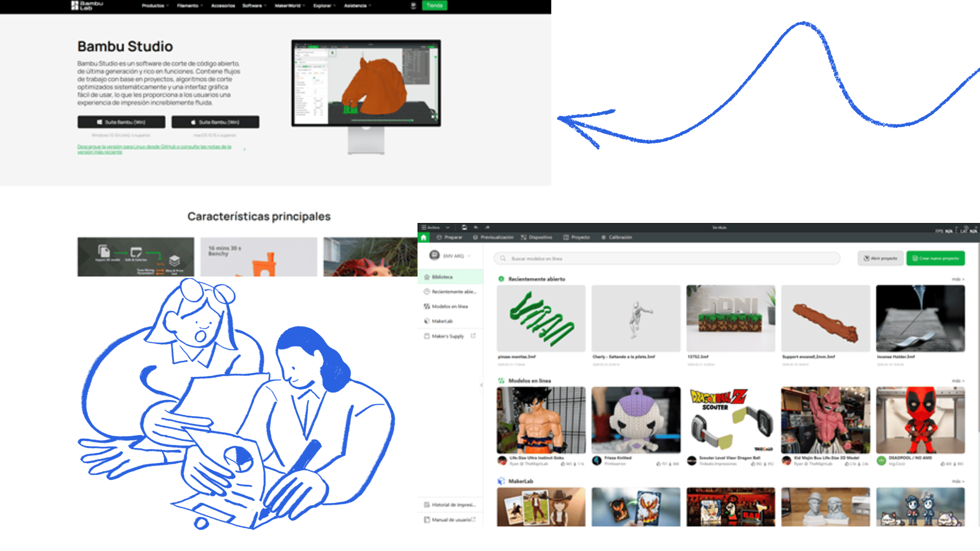Click the search magnifier icon
The width and height of the screenshot is (980, 551).
pos(503,259)
